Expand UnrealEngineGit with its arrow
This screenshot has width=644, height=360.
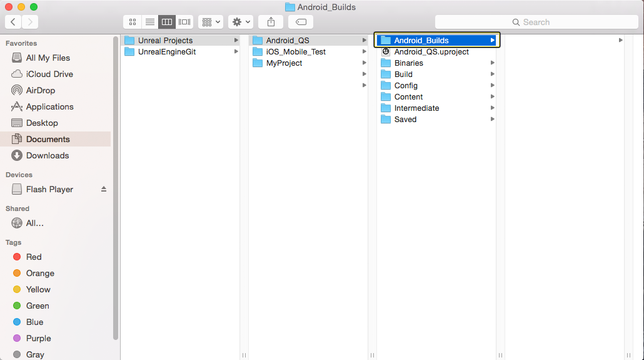(x=236, y=52)
